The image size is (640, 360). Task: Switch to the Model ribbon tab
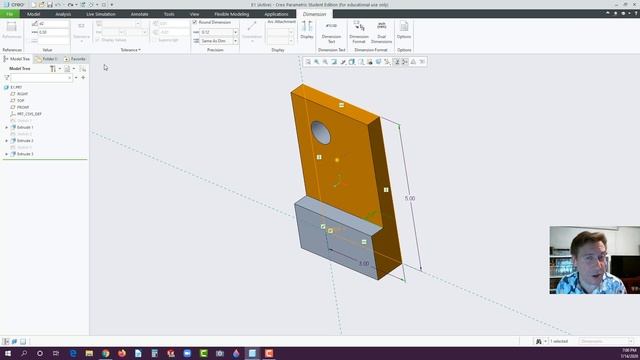point(33,14)
